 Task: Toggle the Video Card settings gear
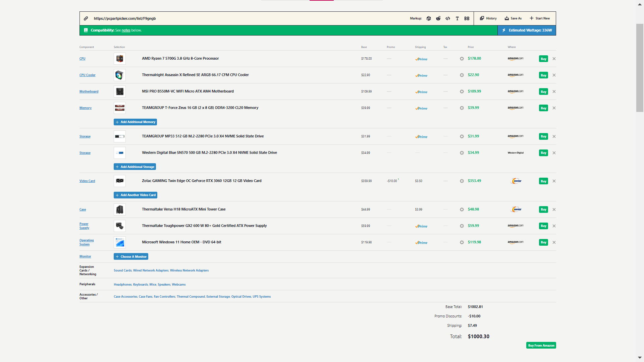(462, 181)
